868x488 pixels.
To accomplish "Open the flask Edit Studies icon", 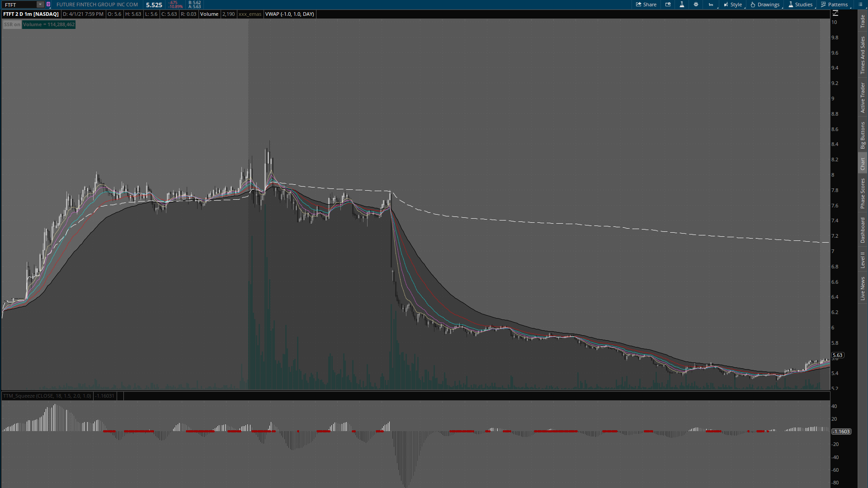I will [x=682, y=5].
